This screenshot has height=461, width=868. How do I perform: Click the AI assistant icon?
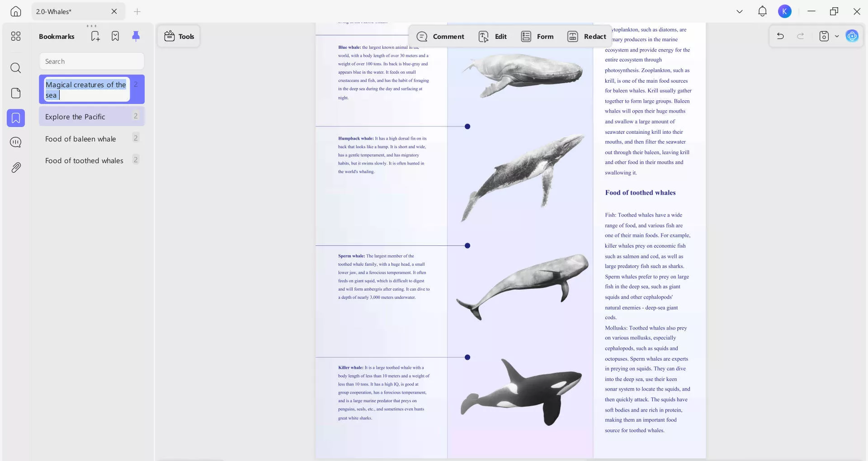coord(852,36)
